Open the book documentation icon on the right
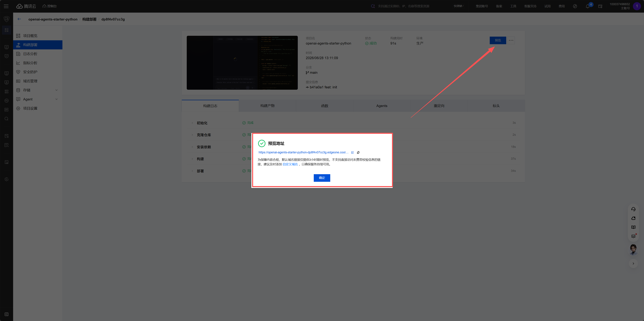The width and height of the screenshot is (644, 321). coord(633,227)
